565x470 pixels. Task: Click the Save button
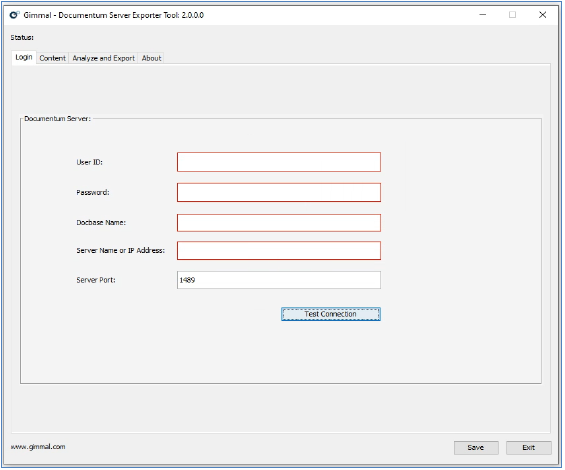coord(476,448)
